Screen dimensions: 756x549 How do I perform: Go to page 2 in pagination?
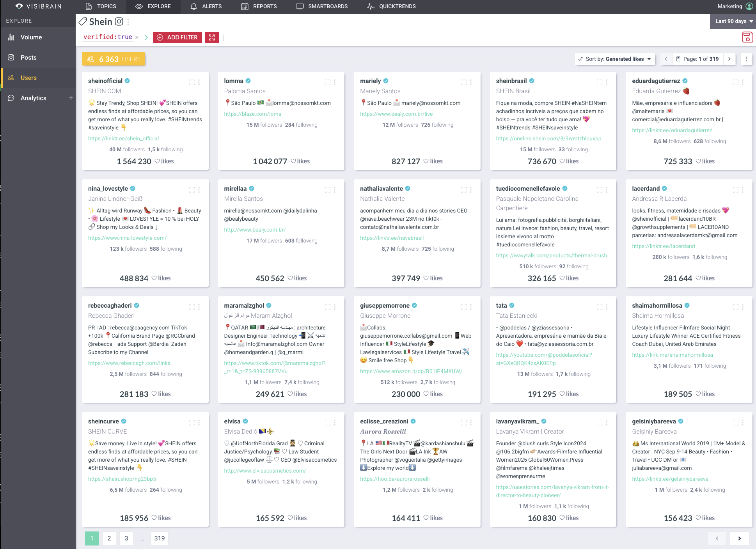tap(109, 538)
